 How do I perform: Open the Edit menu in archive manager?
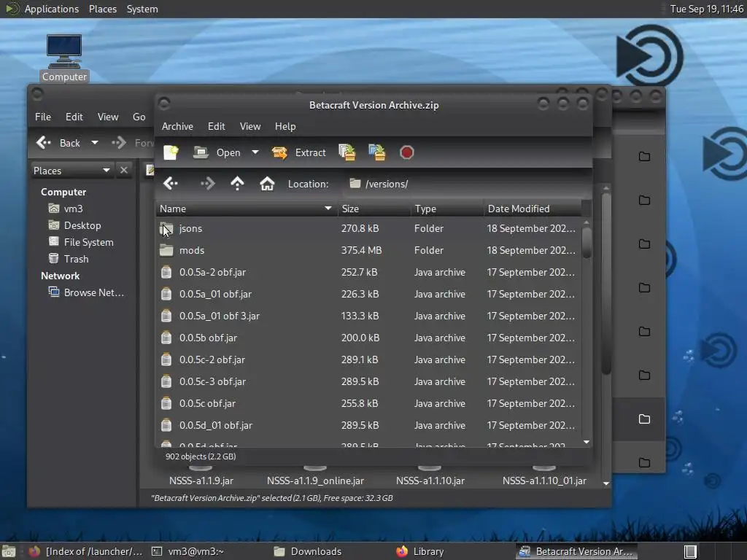click(x=216, y=126)
